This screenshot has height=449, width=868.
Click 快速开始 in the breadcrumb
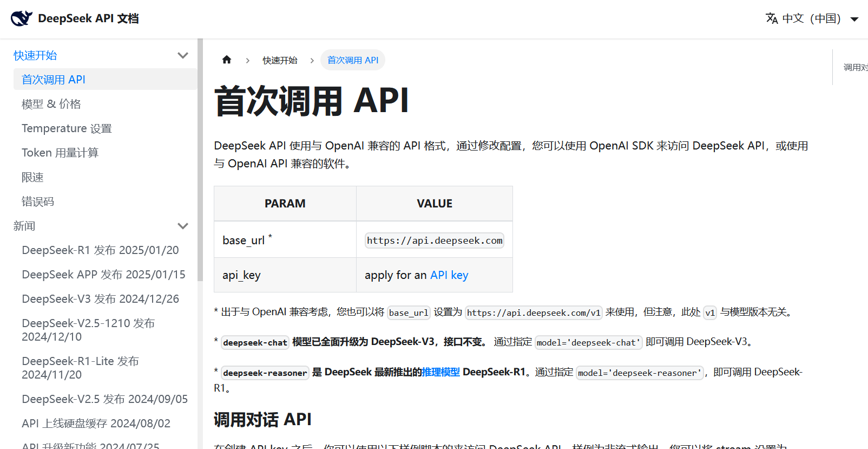click(x=280, y=60)
